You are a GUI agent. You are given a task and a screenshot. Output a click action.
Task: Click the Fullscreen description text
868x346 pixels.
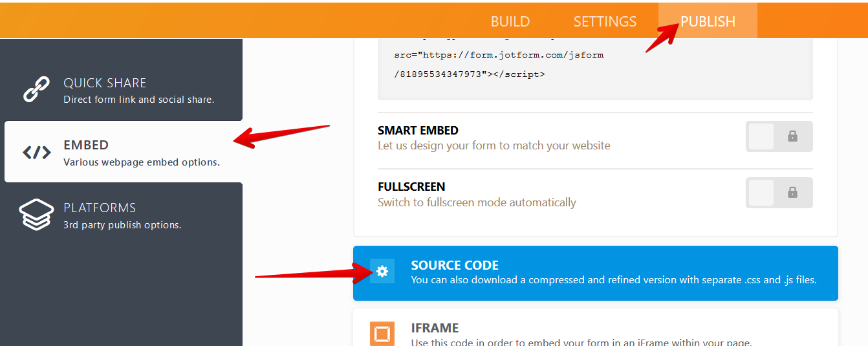point(477,202)
